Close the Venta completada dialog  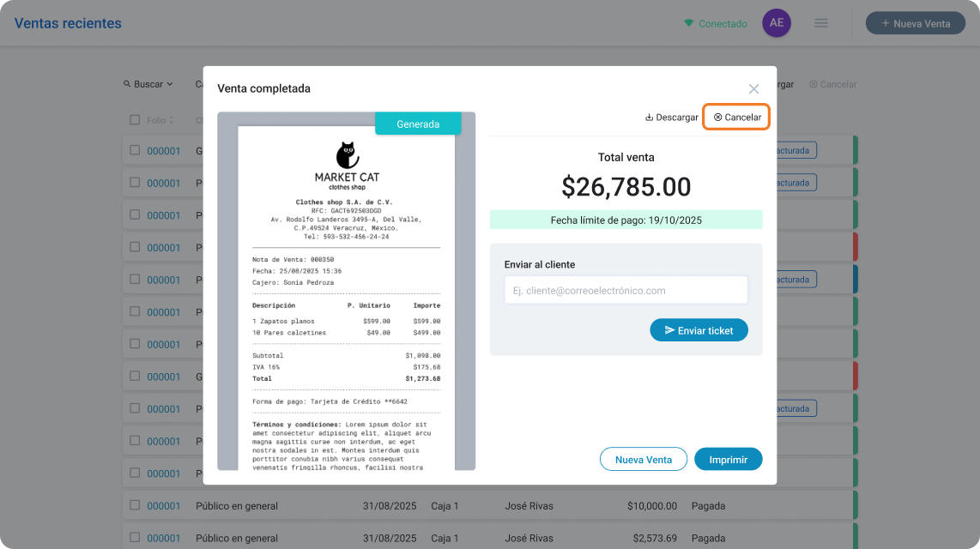tap(753, 88)
